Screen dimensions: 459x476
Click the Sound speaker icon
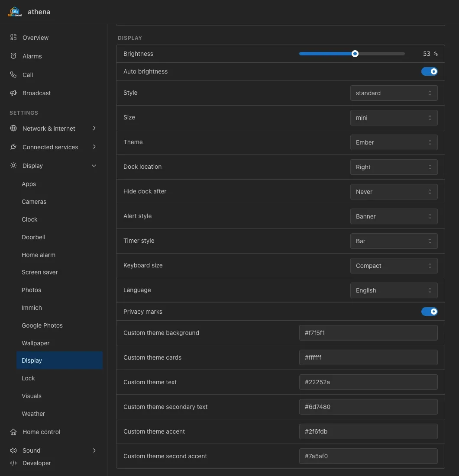coord(13,450)
